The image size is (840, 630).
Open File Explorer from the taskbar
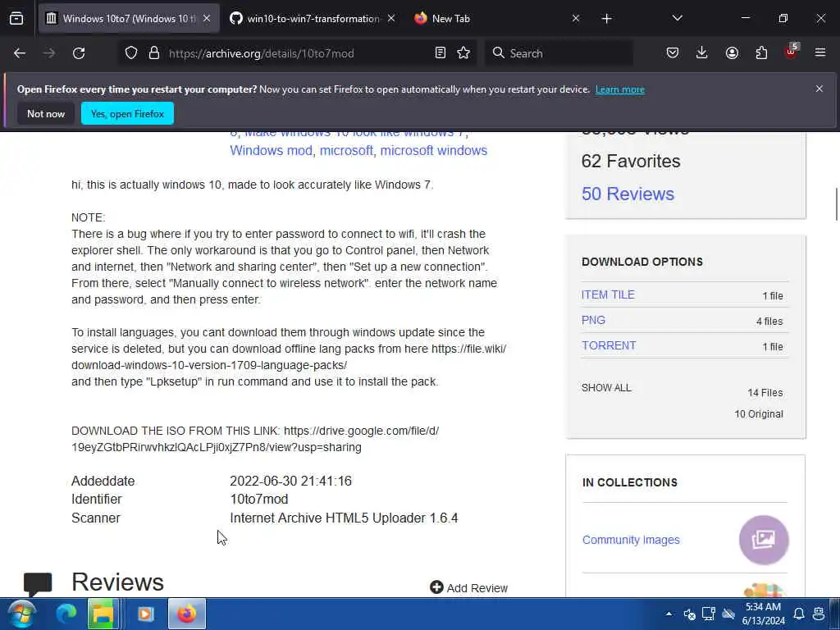[103, 614]
